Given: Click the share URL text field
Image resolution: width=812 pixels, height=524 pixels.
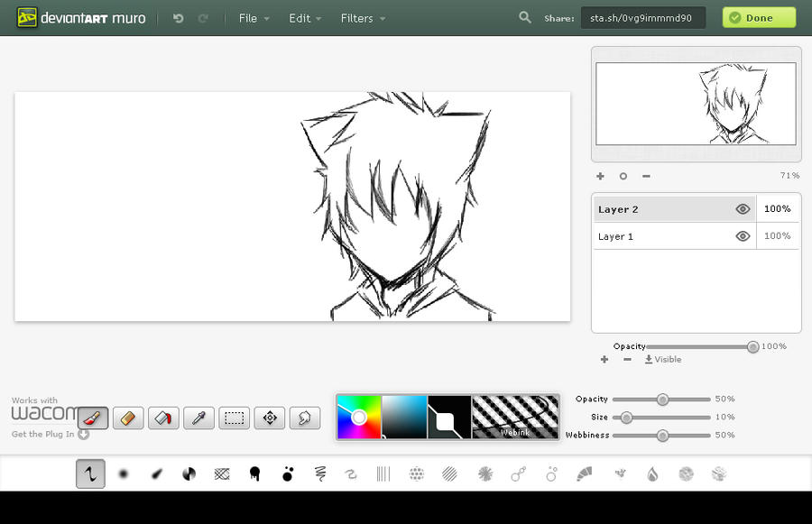Looking at the screenshot, I should click(x=642, y=18).
